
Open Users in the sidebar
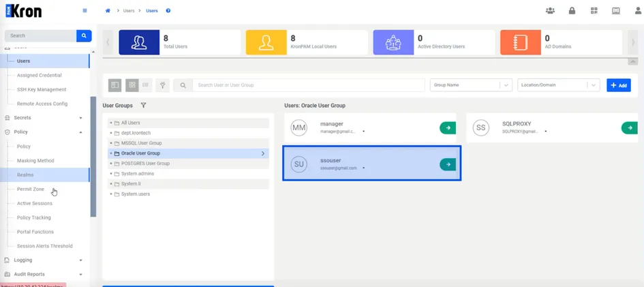23,61
